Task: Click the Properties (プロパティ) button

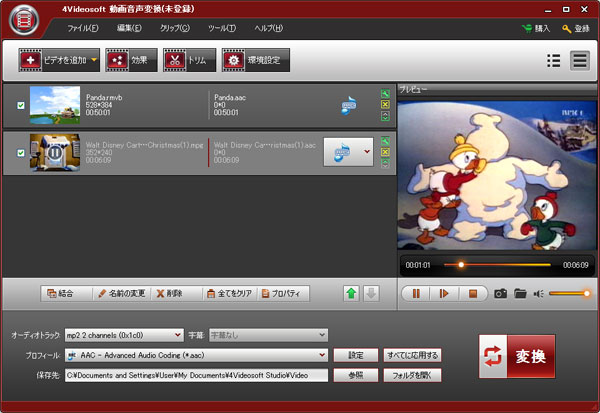Action: pyautogui.click(x=283, y=294)
